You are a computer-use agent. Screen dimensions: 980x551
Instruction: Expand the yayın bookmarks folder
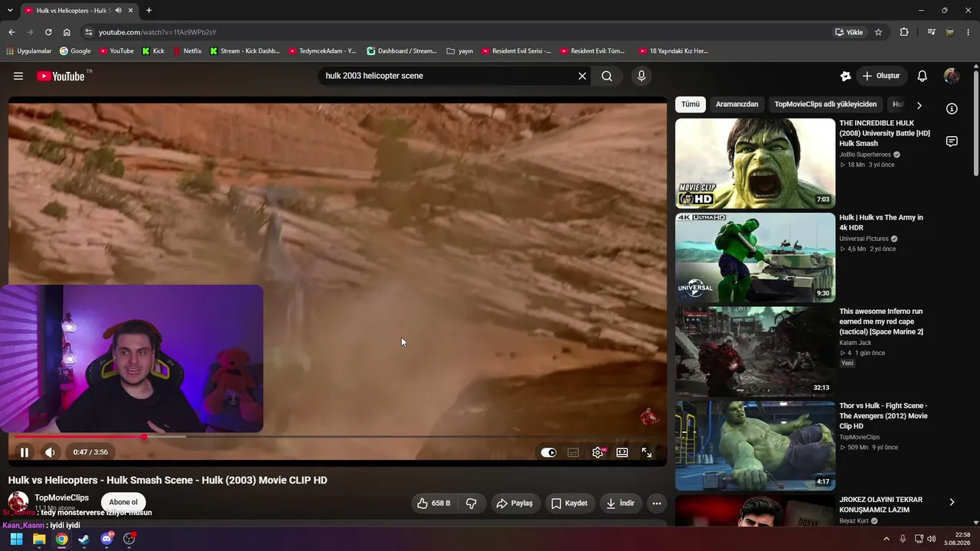[x=459, y=51]
